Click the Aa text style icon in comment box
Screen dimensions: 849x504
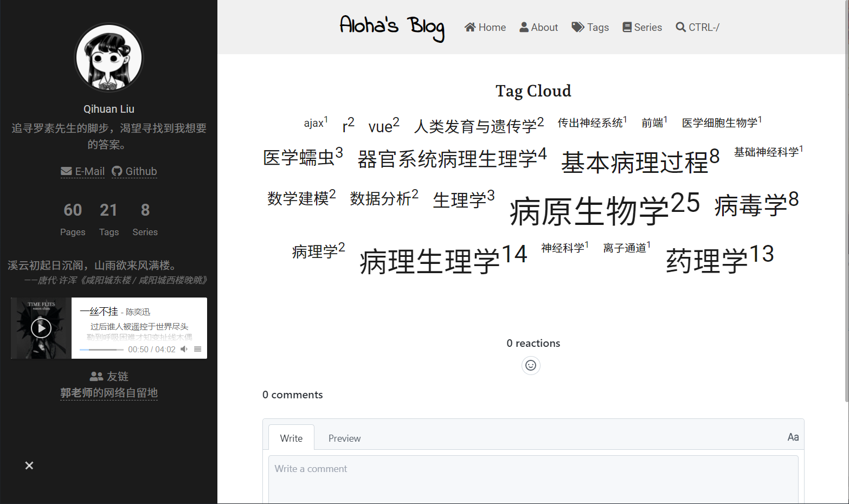click(x=793, y=437)
